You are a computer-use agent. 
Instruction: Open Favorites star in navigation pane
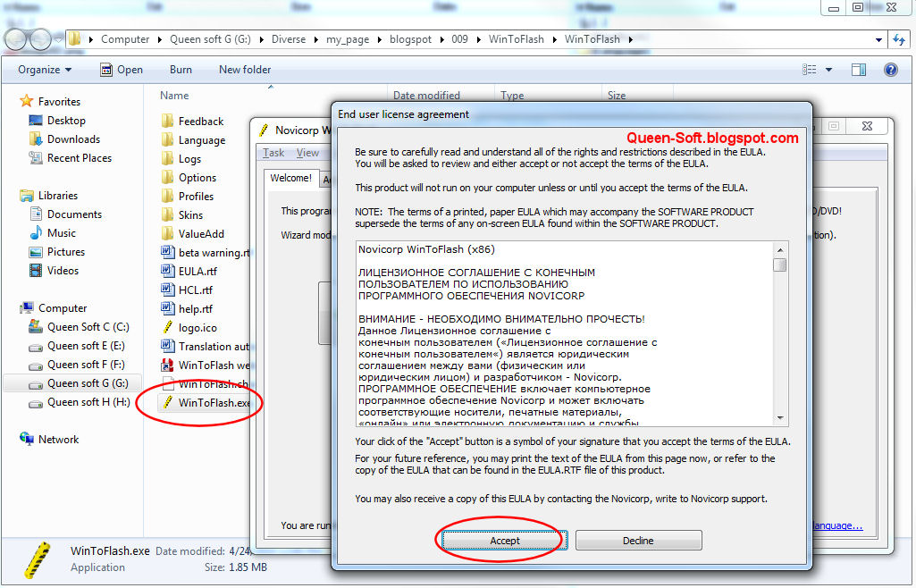[26, 101]
